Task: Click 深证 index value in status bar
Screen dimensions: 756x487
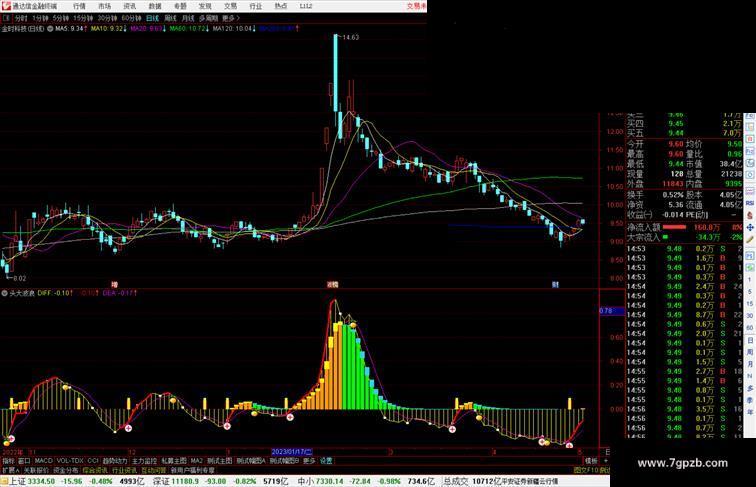Action: coord(185,481)
